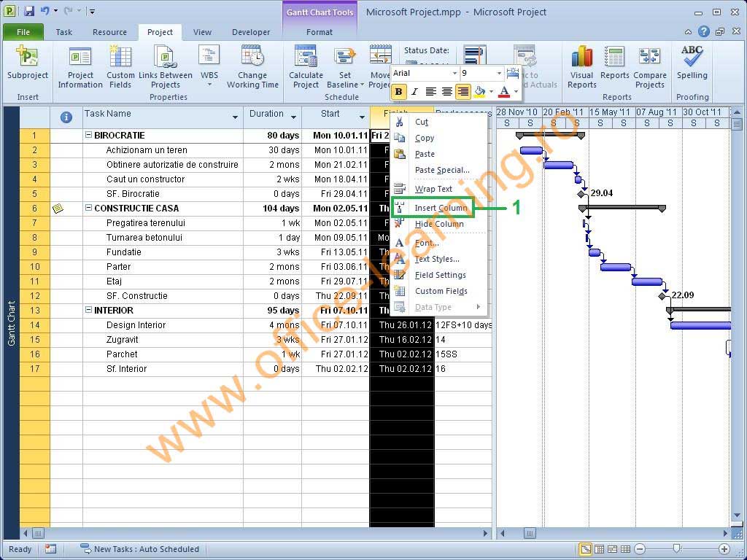Click the table horizontal scrollbar thumb
The width and height of the screenshot is (747, 560).
(38, 533)
